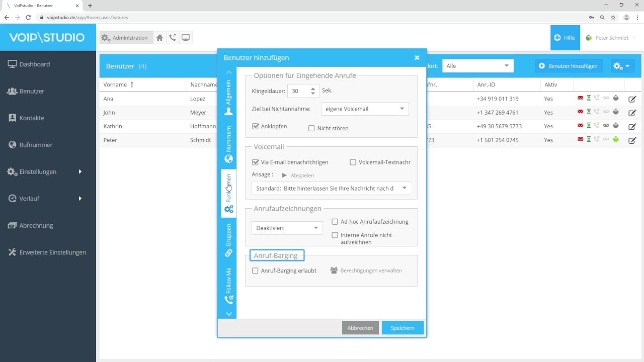Screen dimensions: 644x362
Task: Click the red envelope icon in Peter's row
Action: [581, 139]
